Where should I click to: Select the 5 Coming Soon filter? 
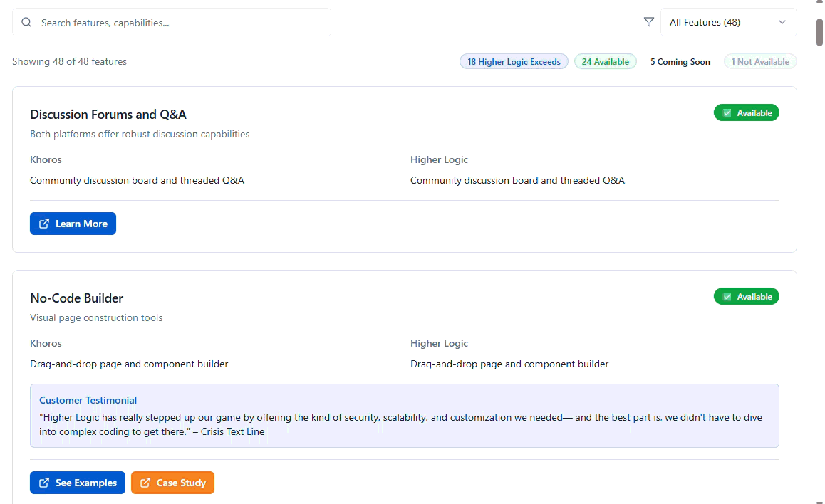click(680, 62)
